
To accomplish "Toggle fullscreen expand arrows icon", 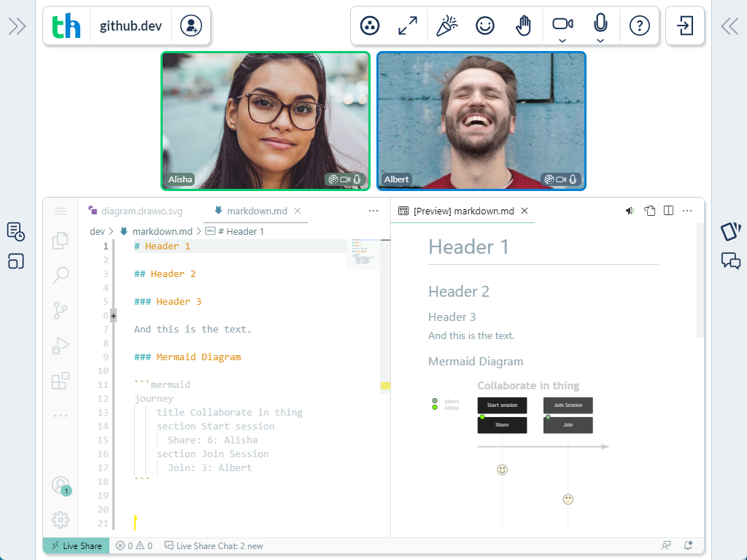I will coord(408,26).
